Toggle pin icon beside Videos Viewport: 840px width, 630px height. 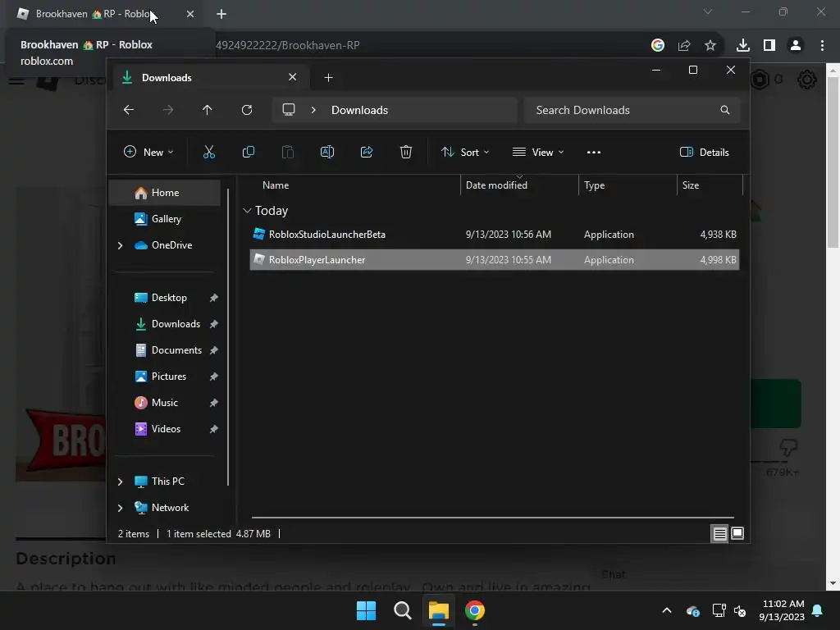214,429
